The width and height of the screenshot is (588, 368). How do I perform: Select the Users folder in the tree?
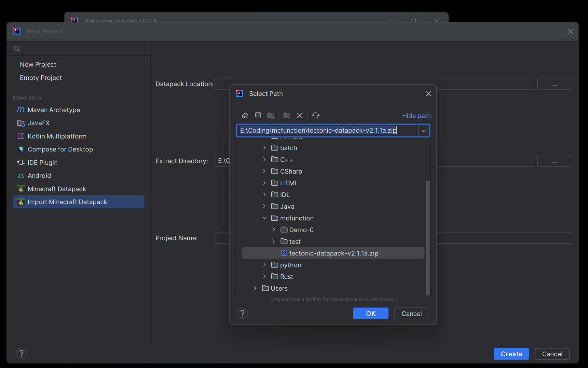tap(333, 288)
